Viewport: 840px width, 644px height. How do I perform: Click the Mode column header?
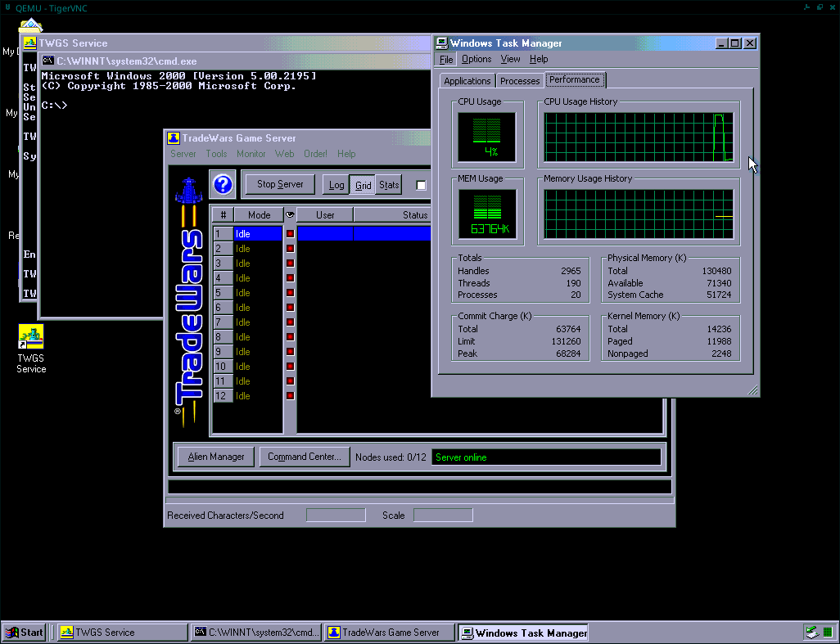coord(259,214)
